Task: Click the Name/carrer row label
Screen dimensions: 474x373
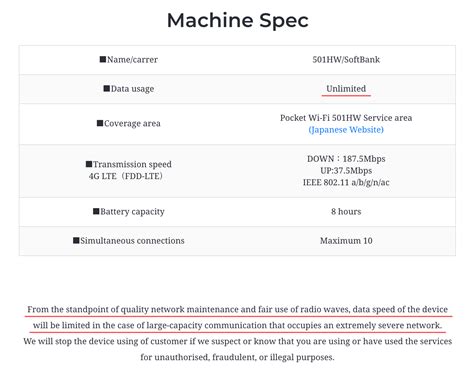Action: [129, 60]
